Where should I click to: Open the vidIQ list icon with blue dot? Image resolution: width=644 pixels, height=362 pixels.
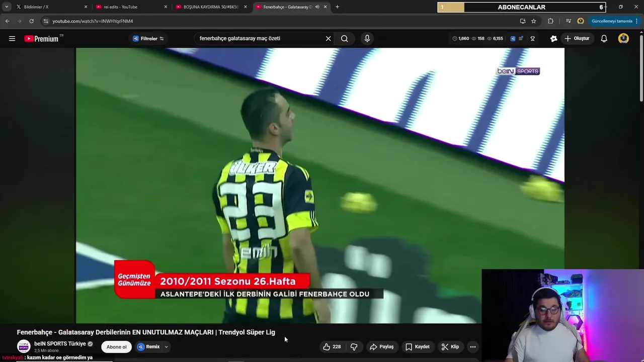(521, 39)
